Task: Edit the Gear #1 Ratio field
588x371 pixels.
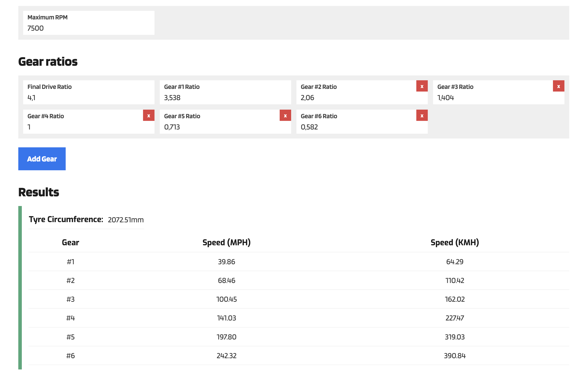Action: (225, 97)
